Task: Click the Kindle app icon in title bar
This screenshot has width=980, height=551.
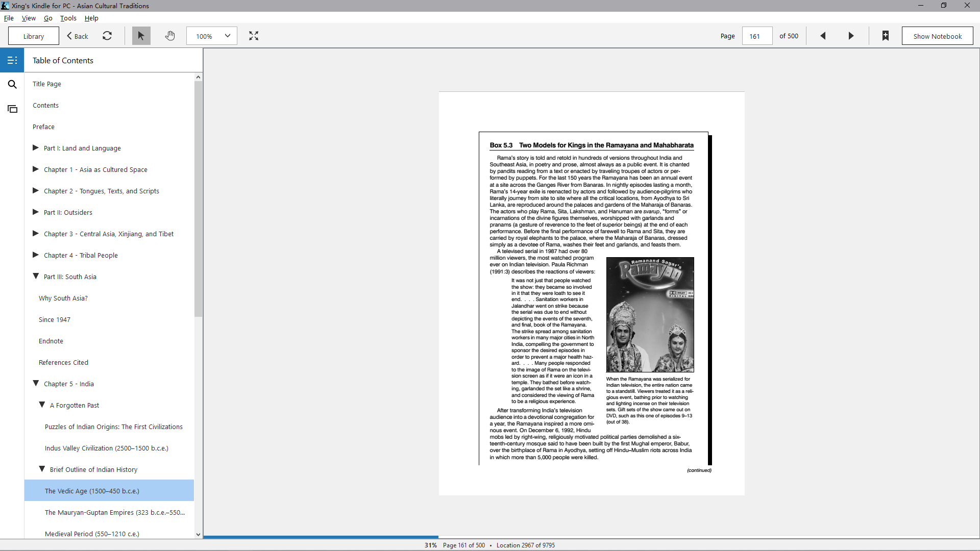Action: (x=5, y=6)
